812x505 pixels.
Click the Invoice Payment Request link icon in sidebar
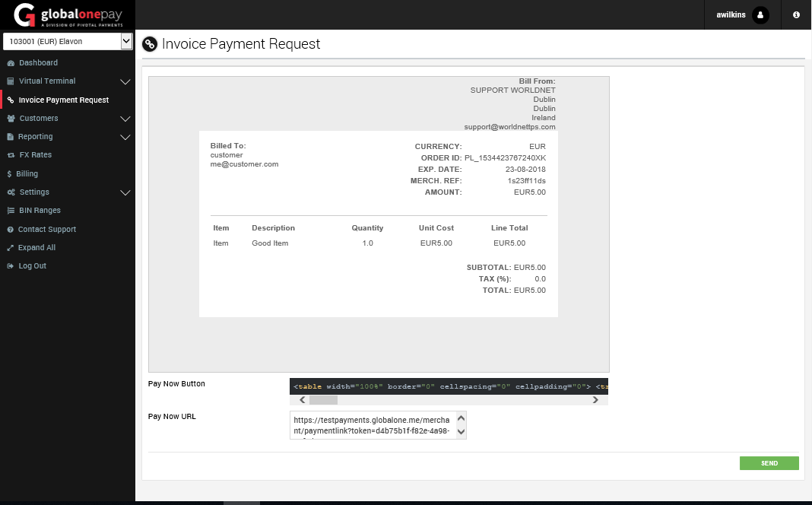coord(11,100)
